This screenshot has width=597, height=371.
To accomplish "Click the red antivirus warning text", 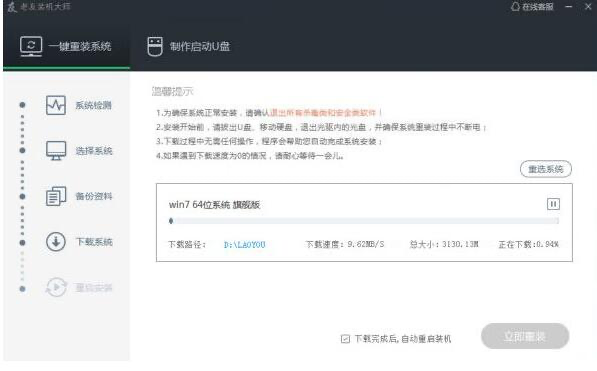I will [326, 113].
